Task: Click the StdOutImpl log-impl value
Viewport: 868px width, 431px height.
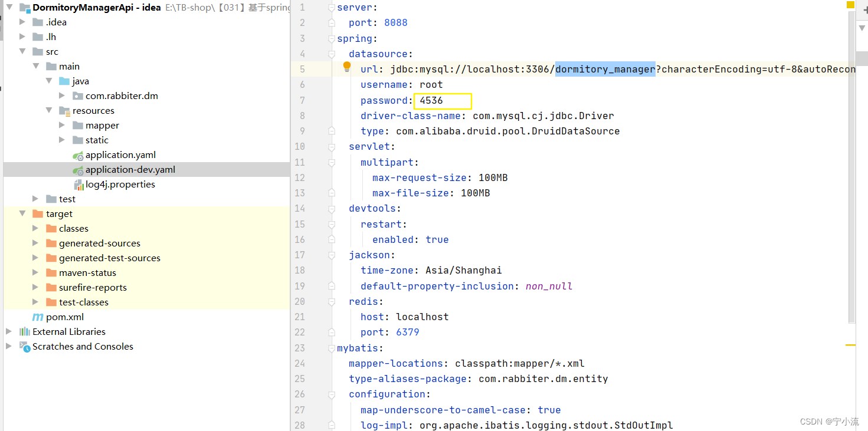Action: pyautogui.click(x=546, y=426)
